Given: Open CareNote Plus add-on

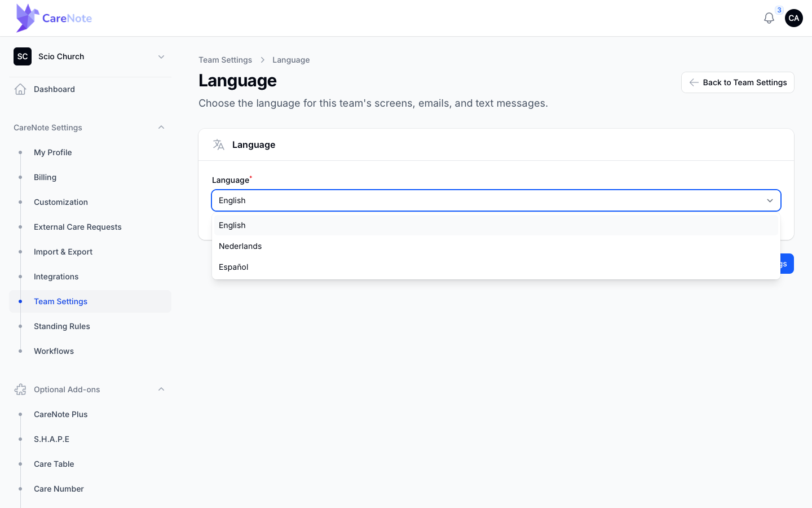Looking at the screenshot, I should coord(90,414).
